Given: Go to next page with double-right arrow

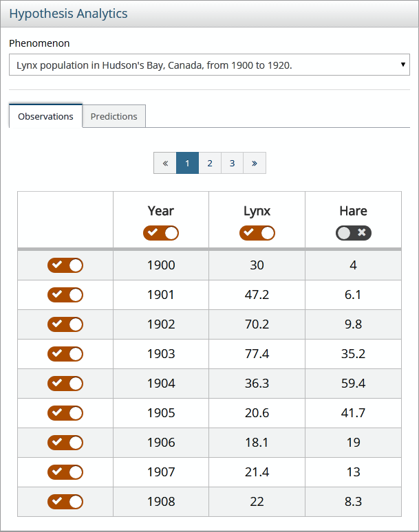Looking at the screenshot, I should coord(255,163).
